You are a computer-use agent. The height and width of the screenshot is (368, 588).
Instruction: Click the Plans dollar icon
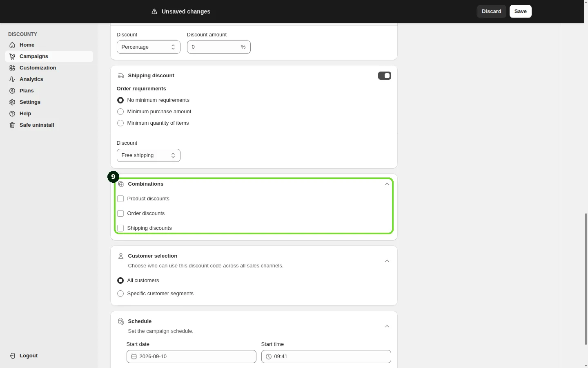click(12, 91)
